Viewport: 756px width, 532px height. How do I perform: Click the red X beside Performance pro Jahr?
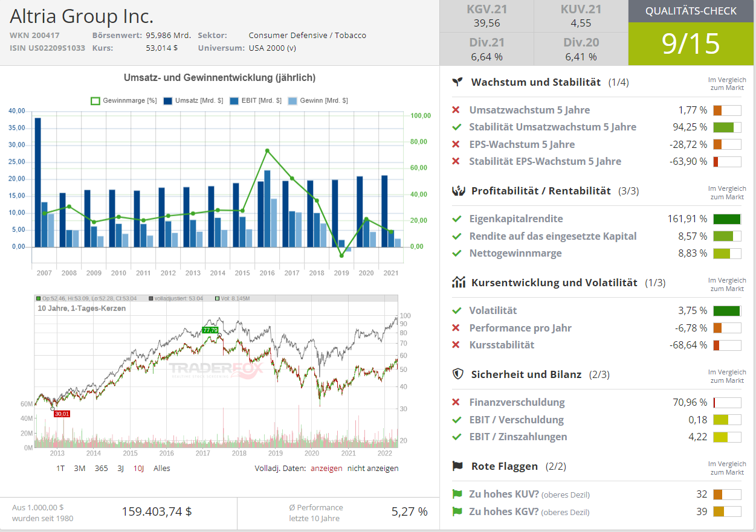[x=456, y=328]
